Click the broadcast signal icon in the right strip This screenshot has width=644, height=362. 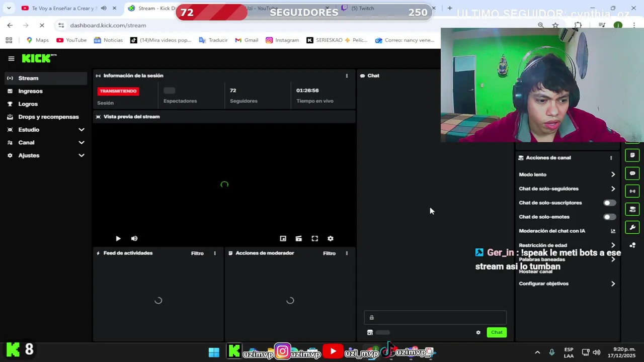(x=632, y=191)
